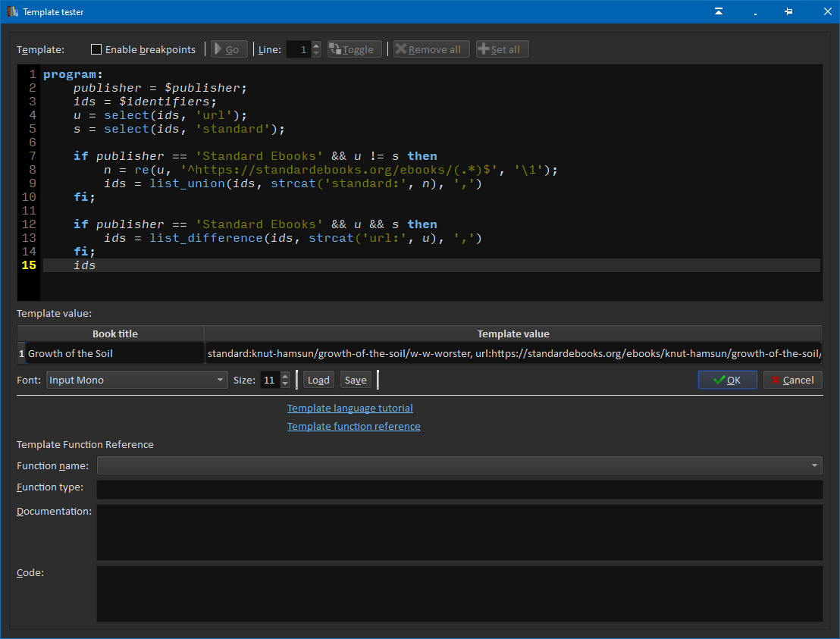Viewport: 840px width, 639px height.
Task: Open the Template language tutorial link
Action: point(349,408)
